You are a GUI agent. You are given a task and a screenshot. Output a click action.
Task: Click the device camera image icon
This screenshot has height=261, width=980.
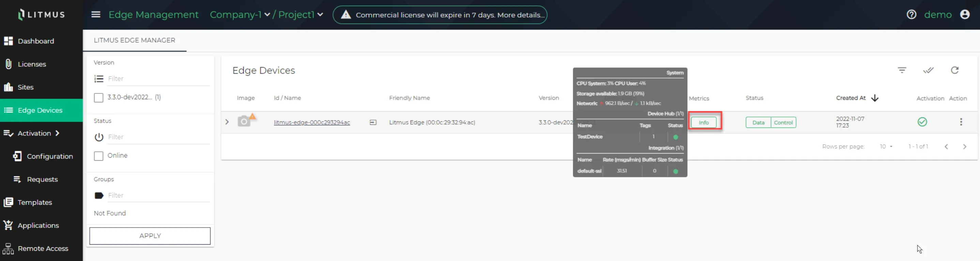(244, 121)
